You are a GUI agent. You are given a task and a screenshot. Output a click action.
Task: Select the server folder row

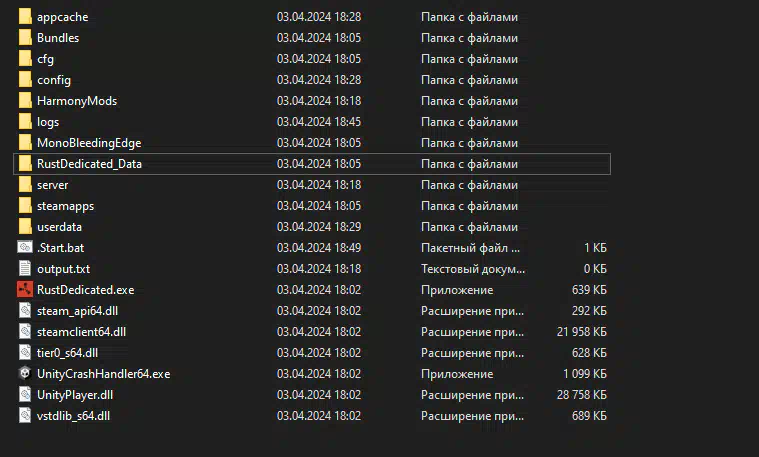312,185
